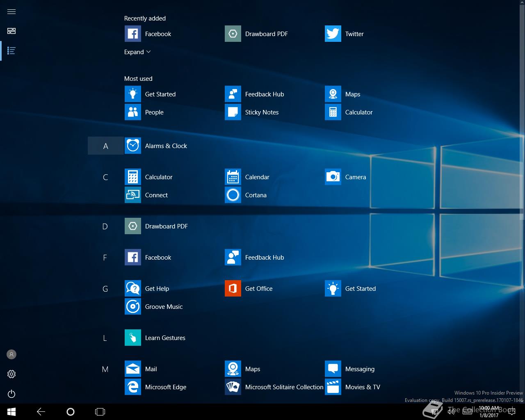Open Learn Gestures app icon
Screen dimensions: 525x420
[x=133, y=338]
